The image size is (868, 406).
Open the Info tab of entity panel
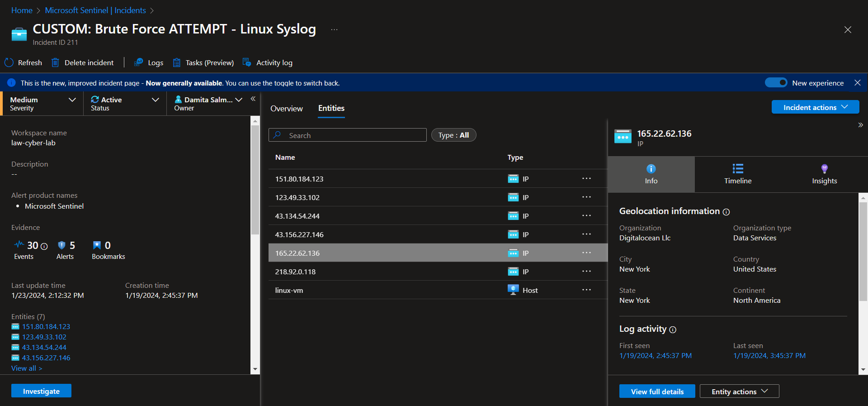[x=651, y=174]
